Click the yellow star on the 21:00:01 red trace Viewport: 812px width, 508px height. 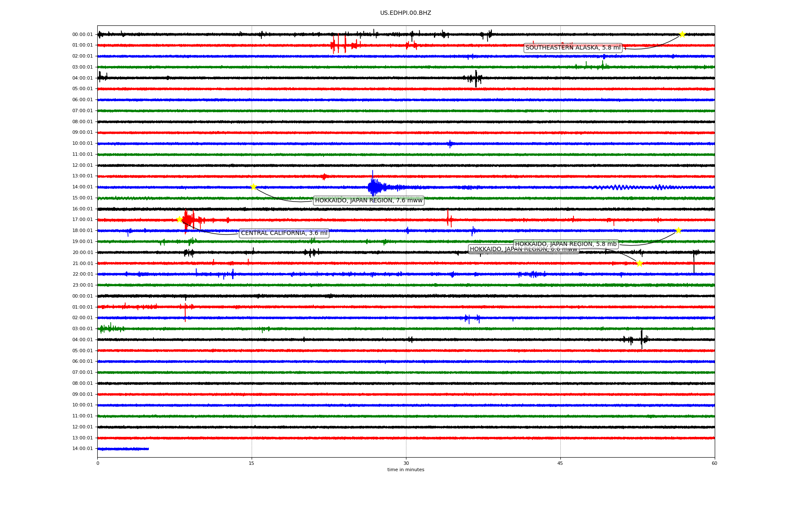click(639, 263)
